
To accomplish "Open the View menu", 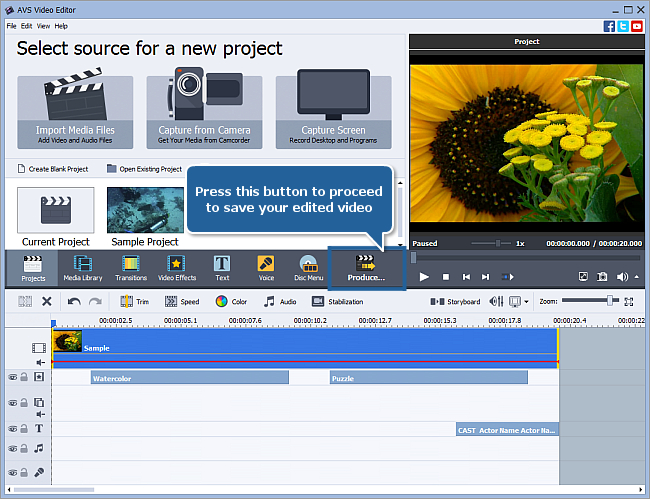I will coord(43,26).
